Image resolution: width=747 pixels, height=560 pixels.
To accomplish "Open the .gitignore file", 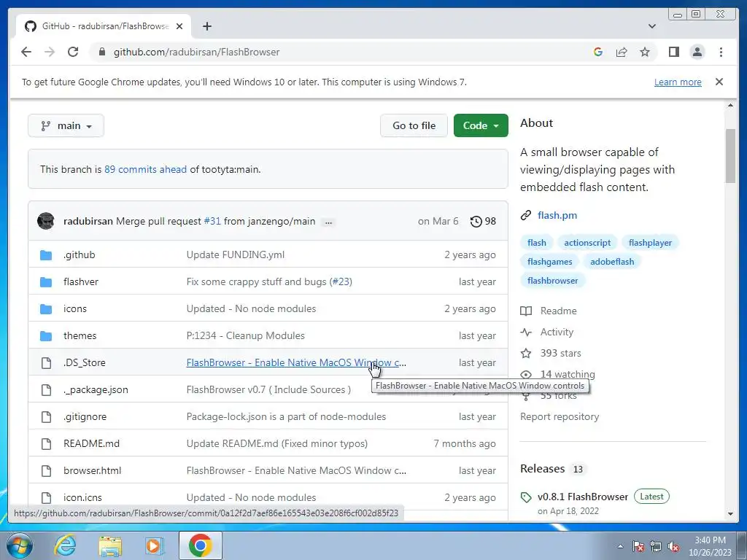I will [85, 416].
